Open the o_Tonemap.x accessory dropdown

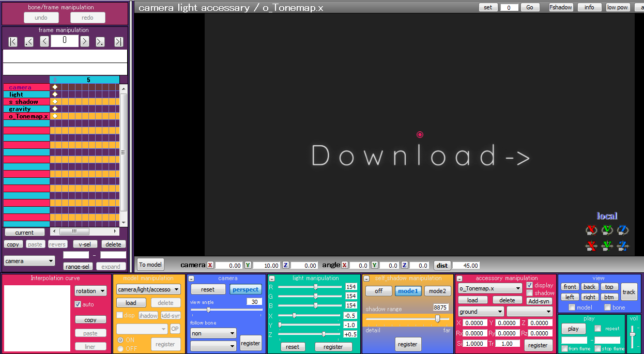(x=490, y=288)
